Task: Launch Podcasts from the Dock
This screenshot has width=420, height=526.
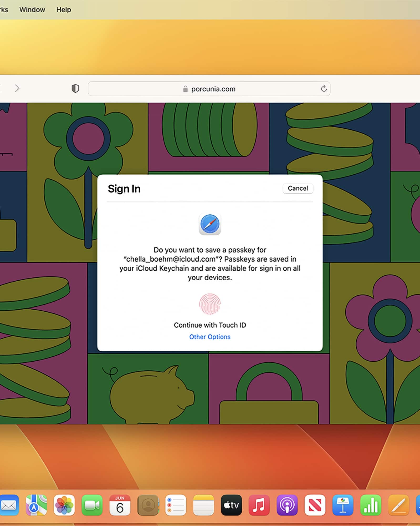Action: [287, 505]
